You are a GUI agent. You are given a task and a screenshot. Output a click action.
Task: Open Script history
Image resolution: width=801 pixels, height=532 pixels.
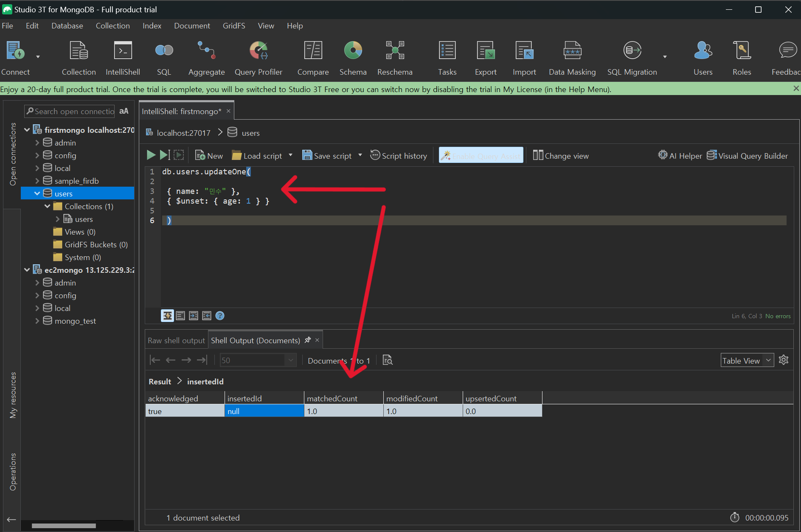[x=399, y=156]
